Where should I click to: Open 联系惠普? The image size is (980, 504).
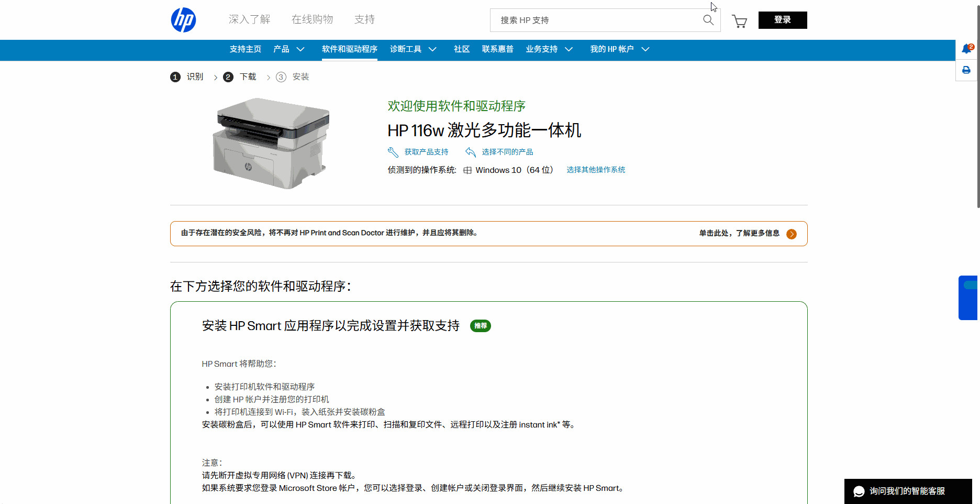(x=497, y=49)
